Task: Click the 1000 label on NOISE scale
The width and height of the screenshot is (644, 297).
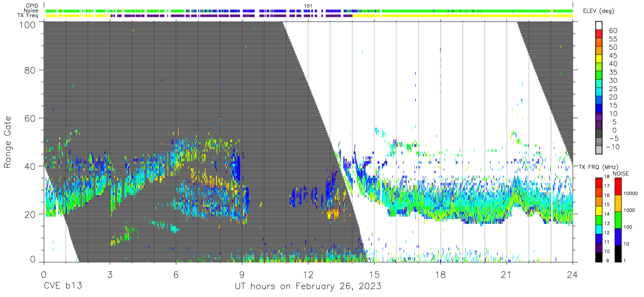Action: coord(630,210)
